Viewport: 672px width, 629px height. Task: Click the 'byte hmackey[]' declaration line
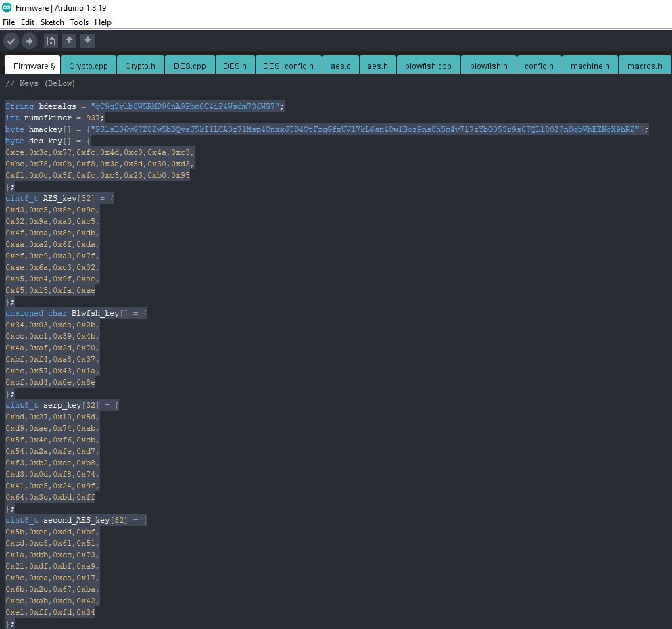pos(327,129)
